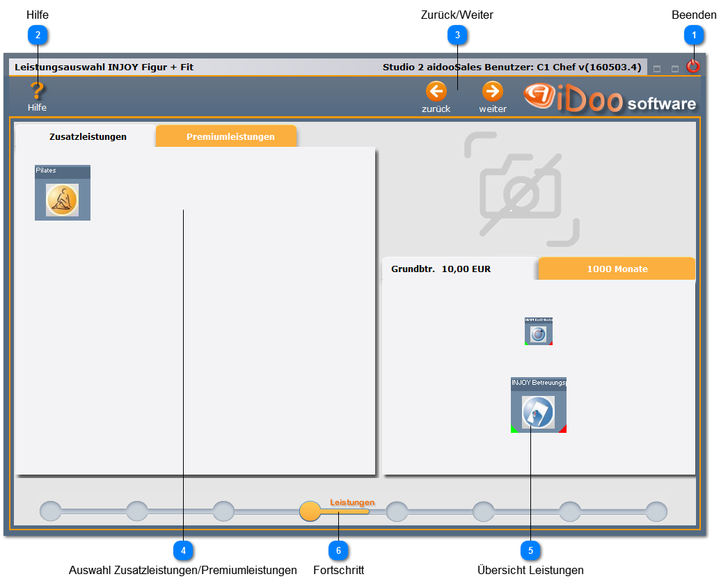Minimize the window using the title bar button
728x588 pixels.
tap(657, 69)
